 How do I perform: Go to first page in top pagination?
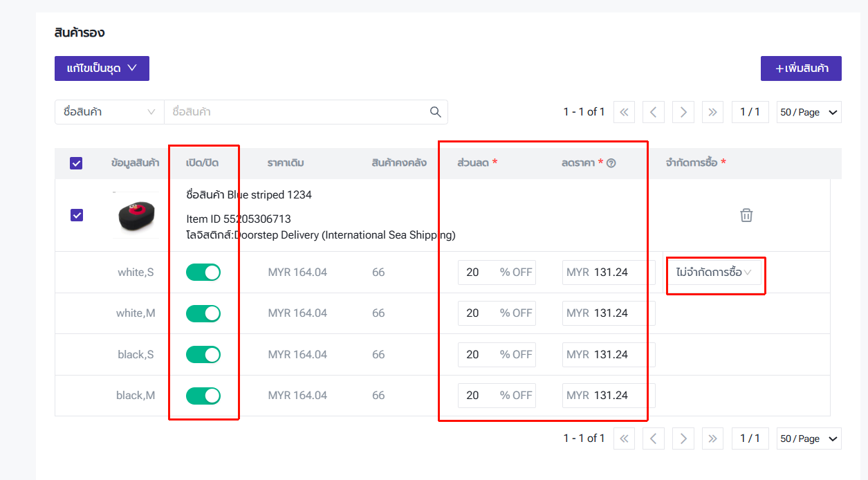pos(624,112)
